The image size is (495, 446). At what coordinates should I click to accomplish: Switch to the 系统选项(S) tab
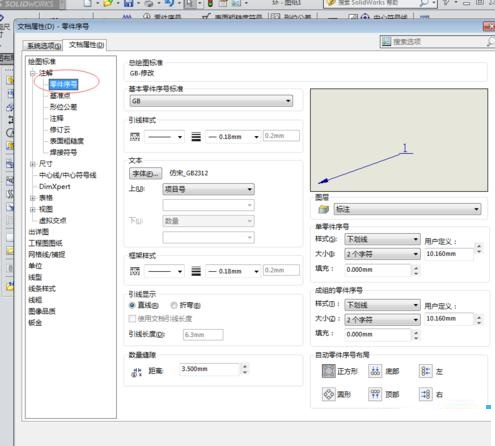pos(43,46)
